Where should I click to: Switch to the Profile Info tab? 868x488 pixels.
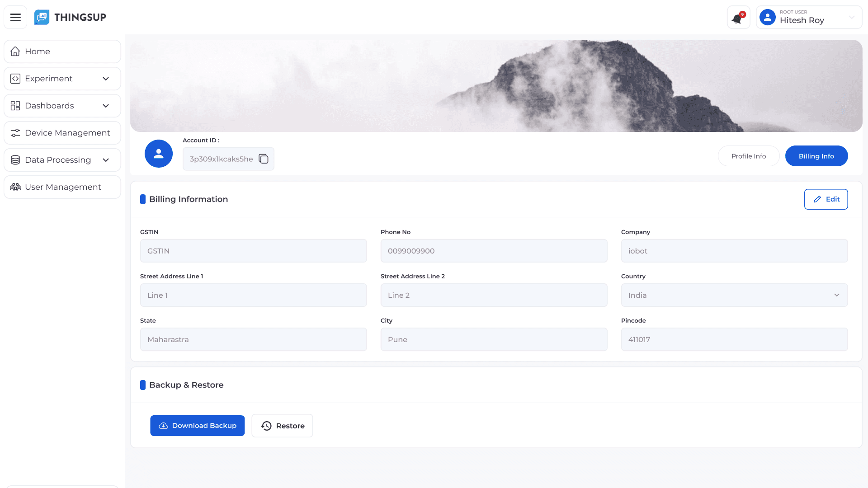tap(748, 156)
